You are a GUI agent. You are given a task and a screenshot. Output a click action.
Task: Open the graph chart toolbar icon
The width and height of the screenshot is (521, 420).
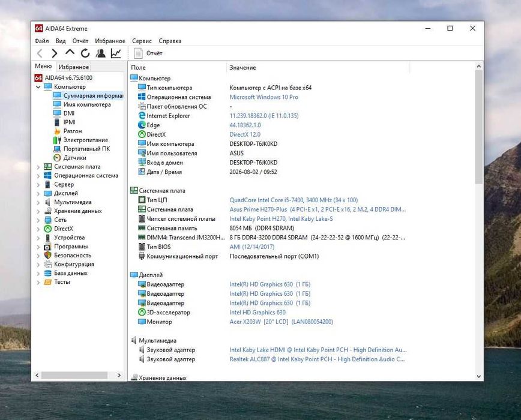[116, 53]
